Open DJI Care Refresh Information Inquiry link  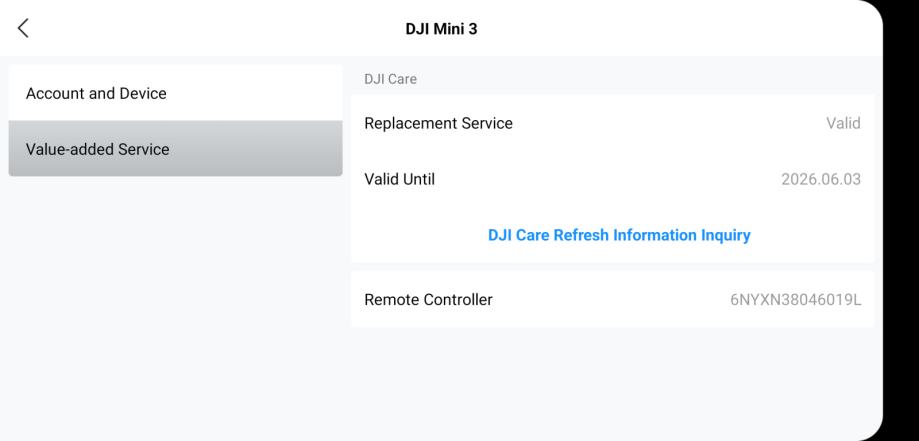click(x=619, y=235)
